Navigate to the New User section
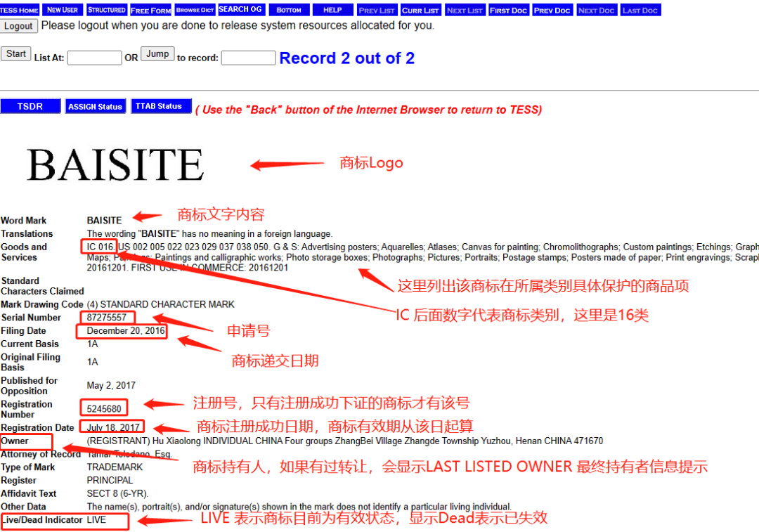Viewport: 759px width, 532px height. click(x=63, y=9)
